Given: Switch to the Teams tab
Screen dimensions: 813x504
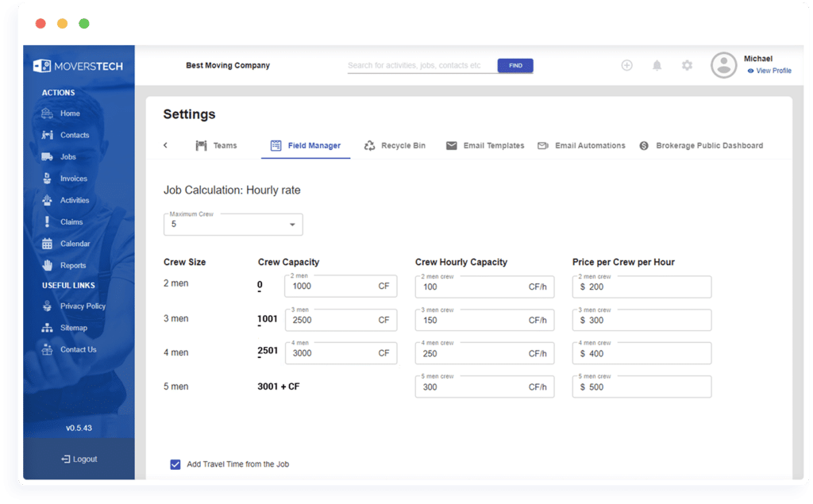Looking at the screenshot, I should [216, 145].
